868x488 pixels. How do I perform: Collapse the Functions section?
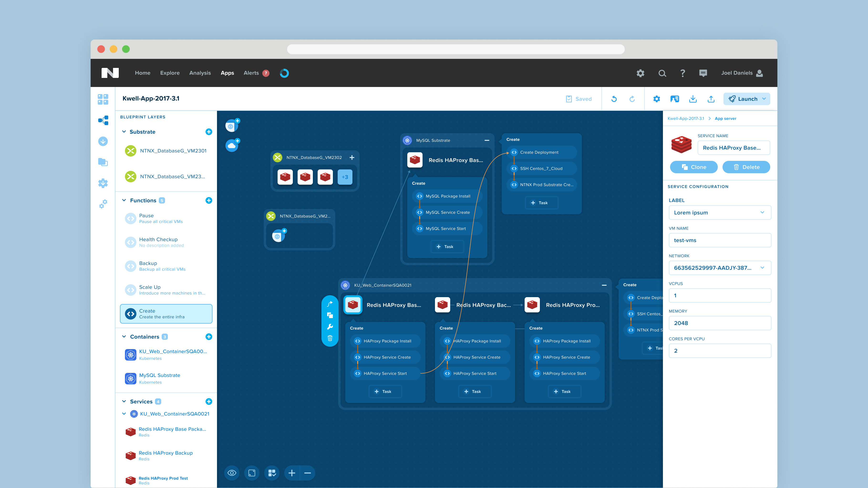pos(124,201)
